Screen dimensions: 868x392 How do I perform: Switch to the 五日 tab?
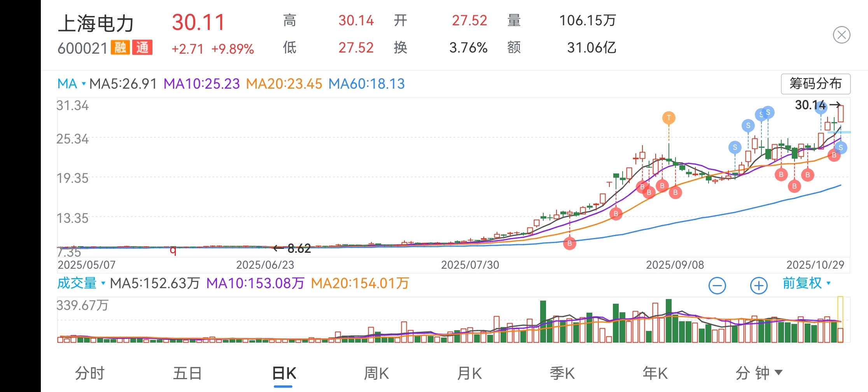click(187, 373)
